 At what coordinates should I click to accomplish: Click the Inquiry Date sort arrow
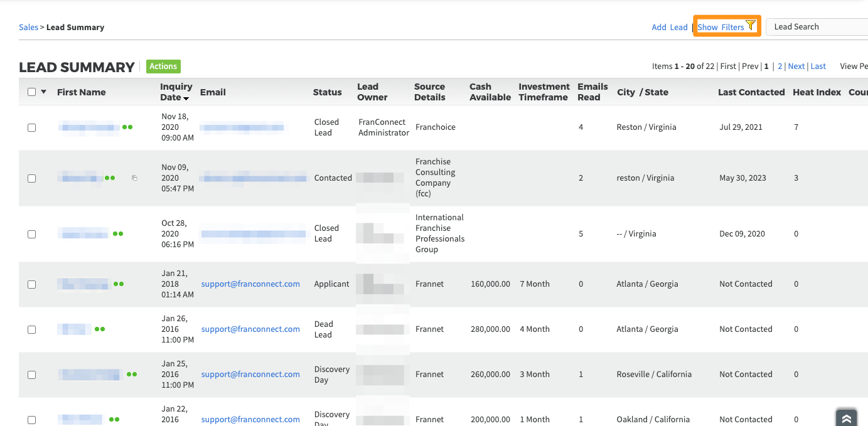[x=186, y=99]
